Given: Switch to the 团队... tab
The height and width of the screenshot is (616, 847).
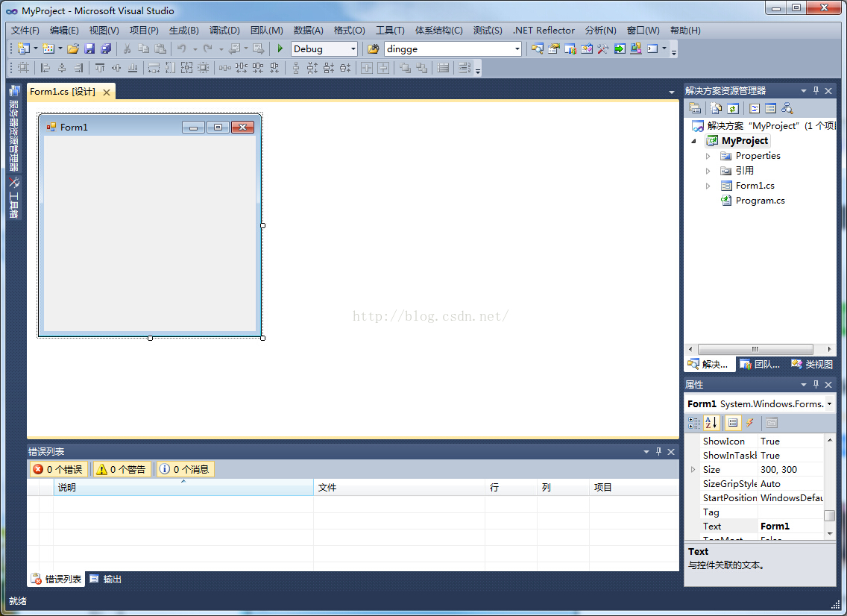Looking at the screenshot, I should tap(761, 365).
